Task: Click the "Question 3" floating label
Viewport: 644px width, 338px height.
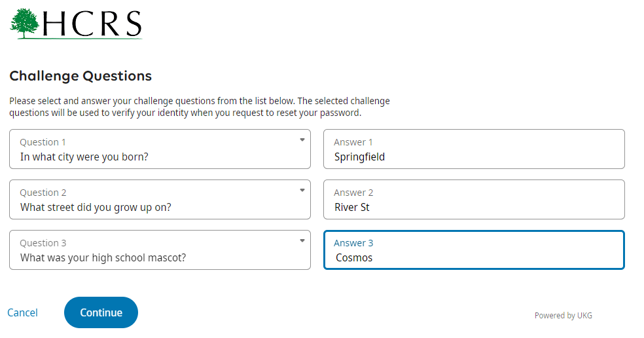Action: [43, 243]
